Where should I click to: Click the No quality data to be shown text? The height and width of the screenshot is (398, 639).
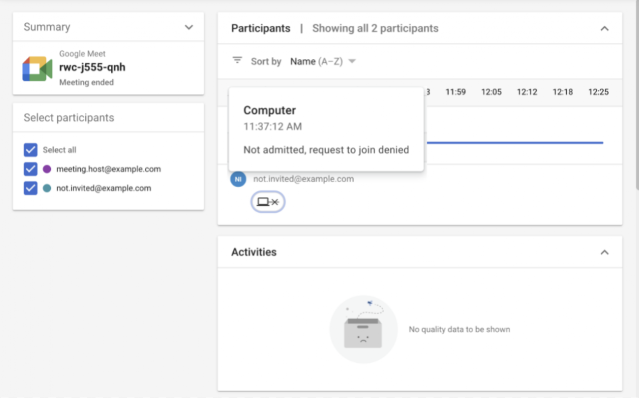click(x=459, y=329)
